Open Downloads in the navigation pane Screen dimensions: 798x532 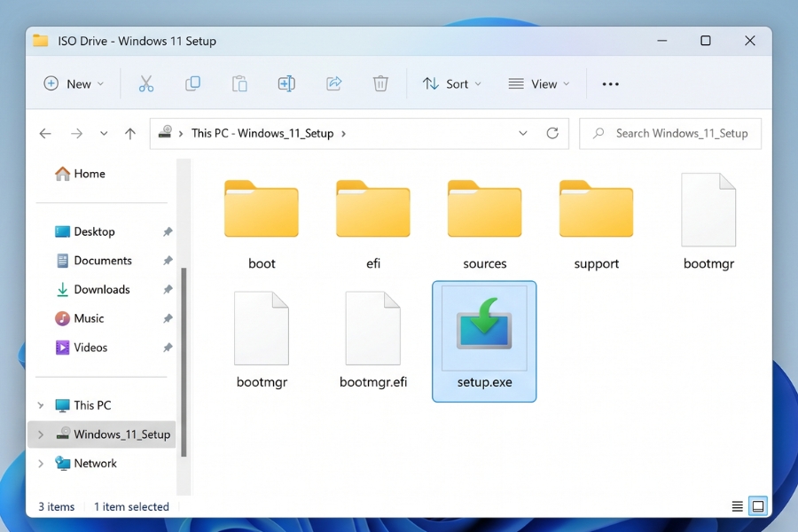click(x=92, y=290)
